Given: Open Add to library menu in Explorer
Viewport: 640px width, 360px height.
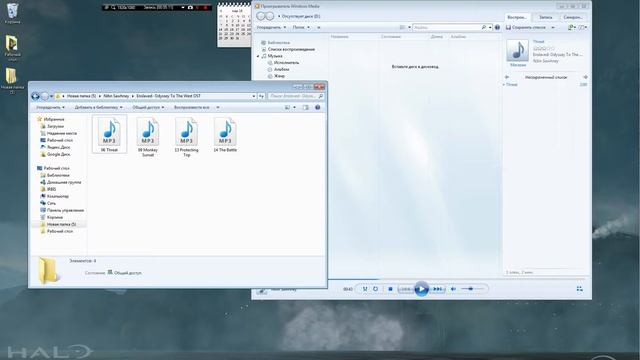Looking at the screenshot, I should pyautogui.click(x=98, y=107).
